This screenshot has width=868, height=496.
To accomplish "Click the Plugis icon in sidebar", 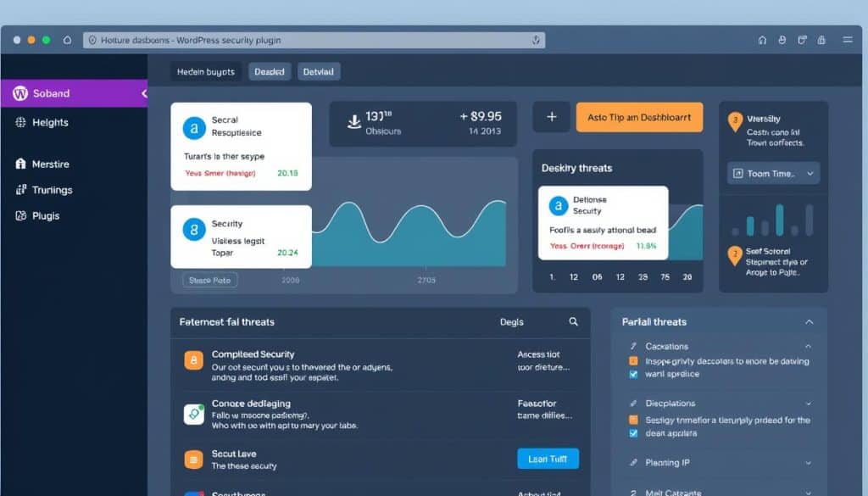I will click(20, 216).
